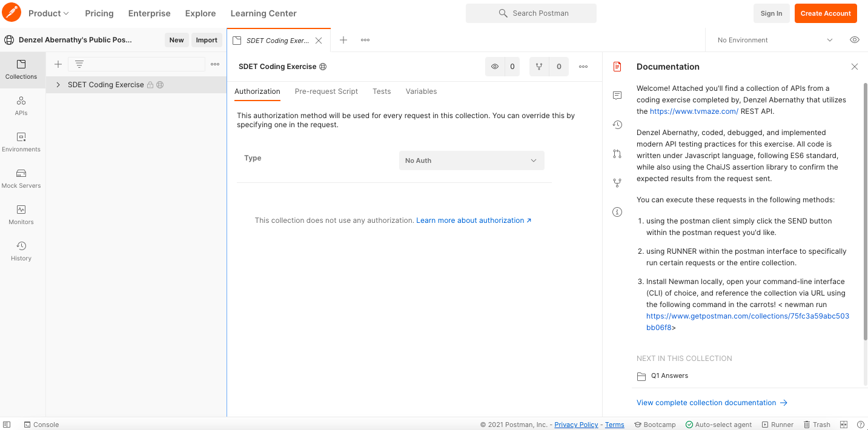Switch to the Pre-request Script tab

point(326,91)
